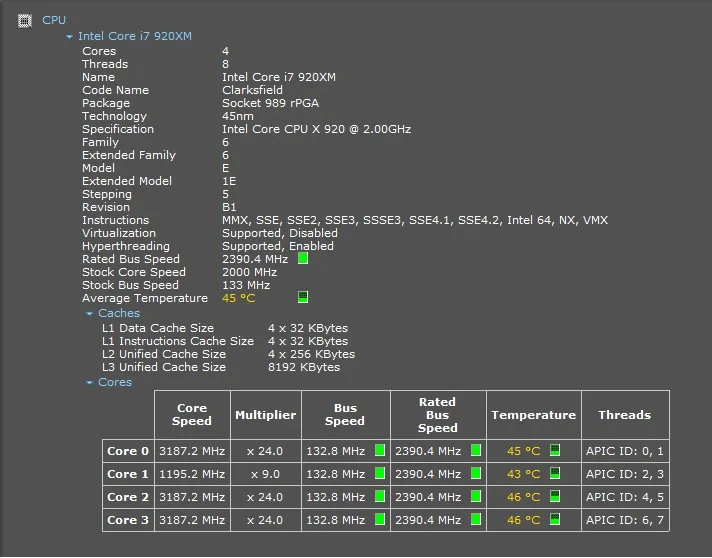The height and width of the screenshot is (558, 712).
Task: Click L2 Unified Cache Size value 4 x 256 KBytes
Action: pos(312,354)
